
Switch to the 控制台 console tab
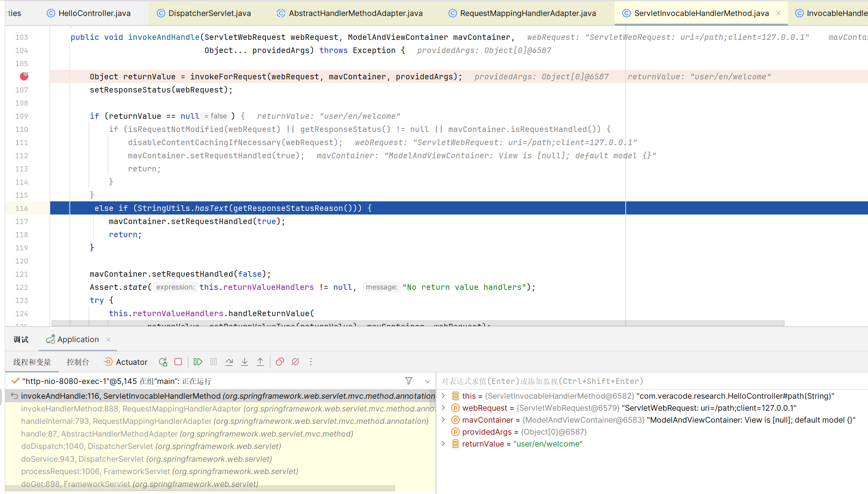(78, 362)
